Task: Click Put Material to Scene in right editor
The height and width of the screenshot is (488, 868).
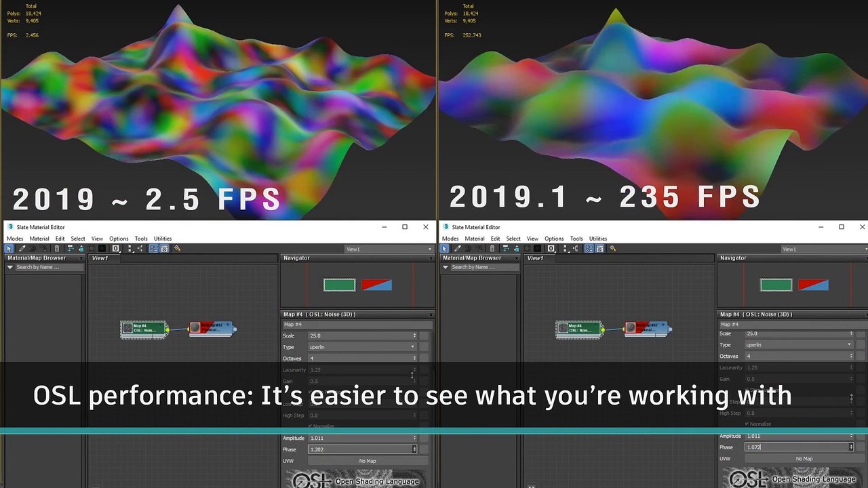Action: 468,249
